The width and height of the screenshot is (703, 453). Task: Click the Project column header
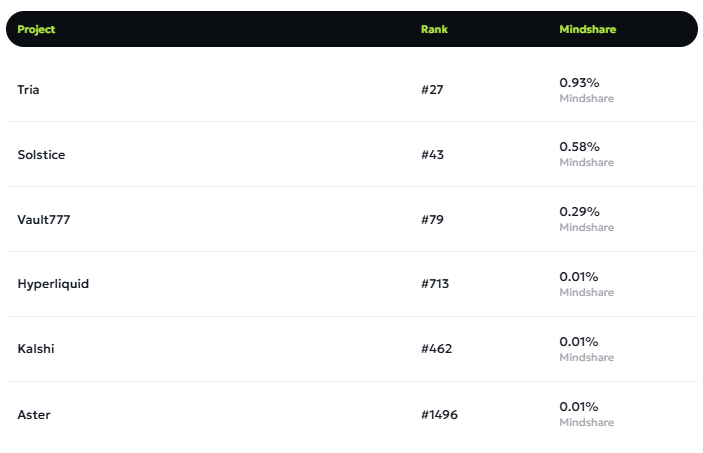[x=36, y=29]
